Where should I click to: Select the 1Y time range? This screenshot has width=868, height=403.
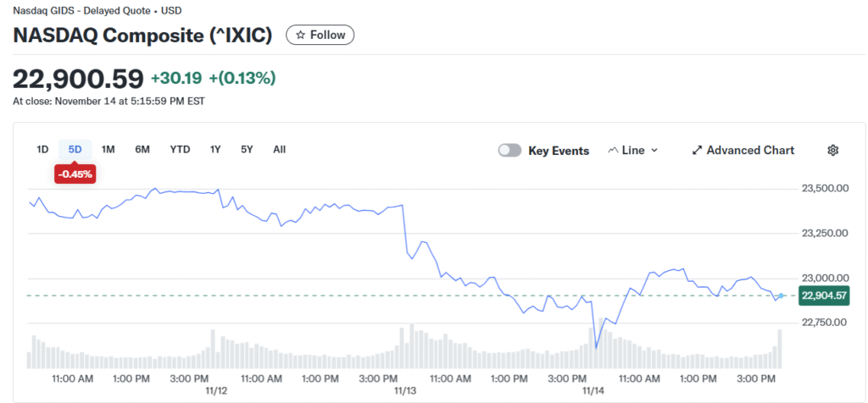click(215, 149)
